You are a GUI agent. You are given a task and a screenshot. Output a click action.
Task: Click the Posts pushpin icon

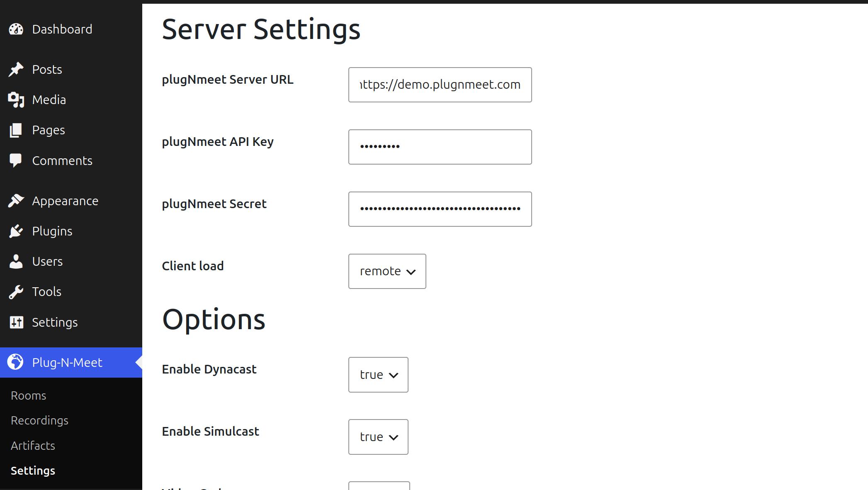coord(16,69)
